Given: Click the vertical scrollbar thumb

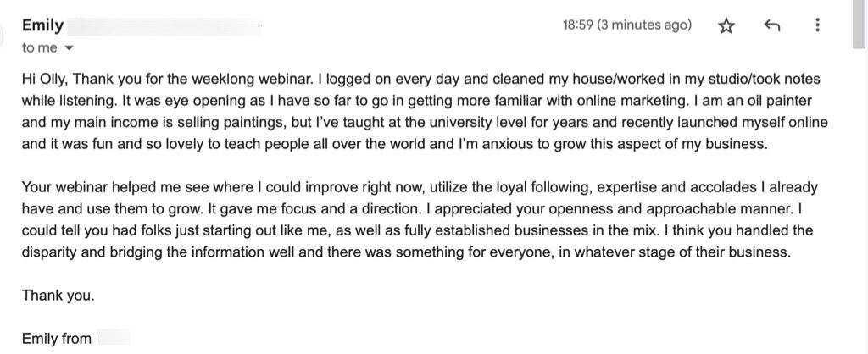Looking at the screenshot, I should tap(860, 25).
